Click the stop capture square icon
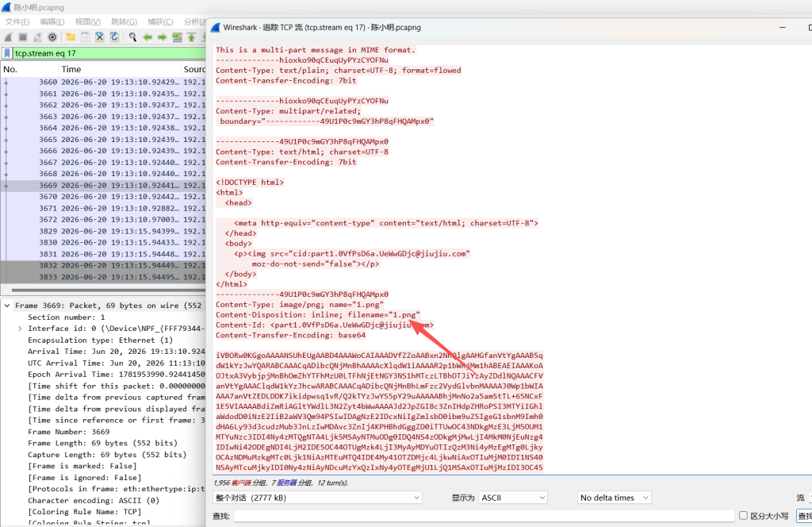 [23, 37]
